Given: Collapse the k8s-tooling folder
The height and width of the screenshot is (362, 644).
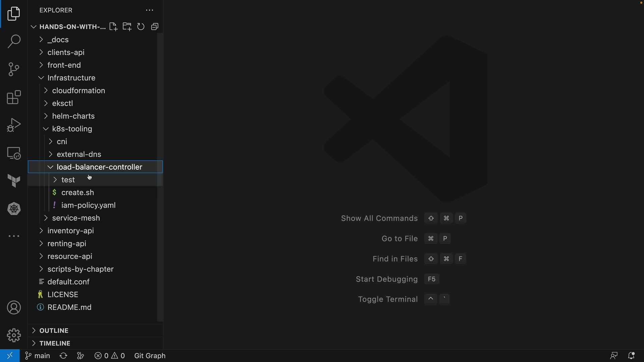Looking at the screenshot, I should point(72,129).
